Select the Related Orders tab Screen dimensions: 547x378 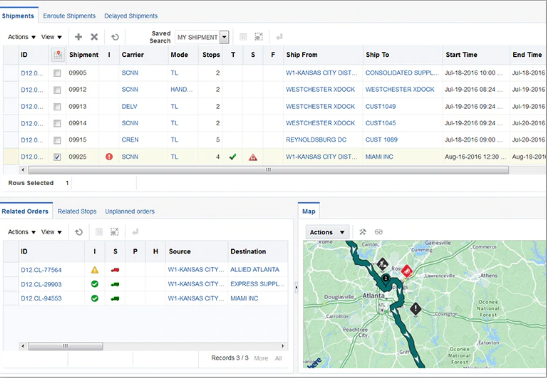[25, 211]
